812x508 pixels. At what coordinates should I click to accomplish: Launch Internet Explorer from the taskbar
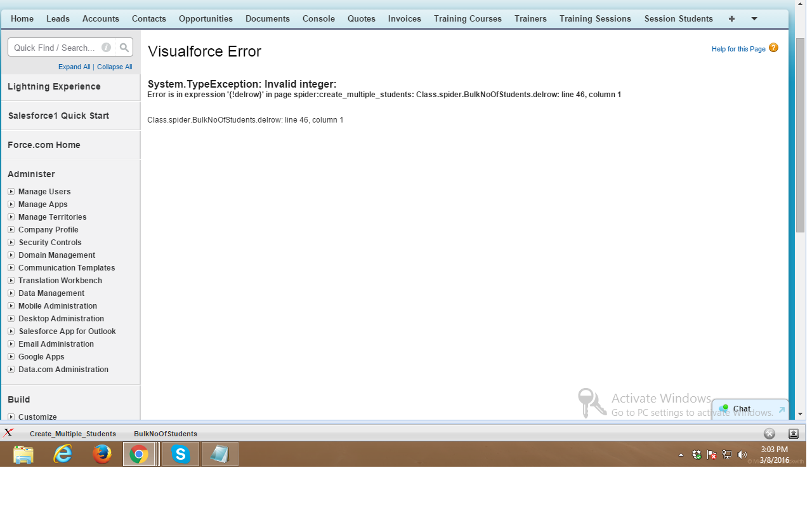tap(63, 454)
